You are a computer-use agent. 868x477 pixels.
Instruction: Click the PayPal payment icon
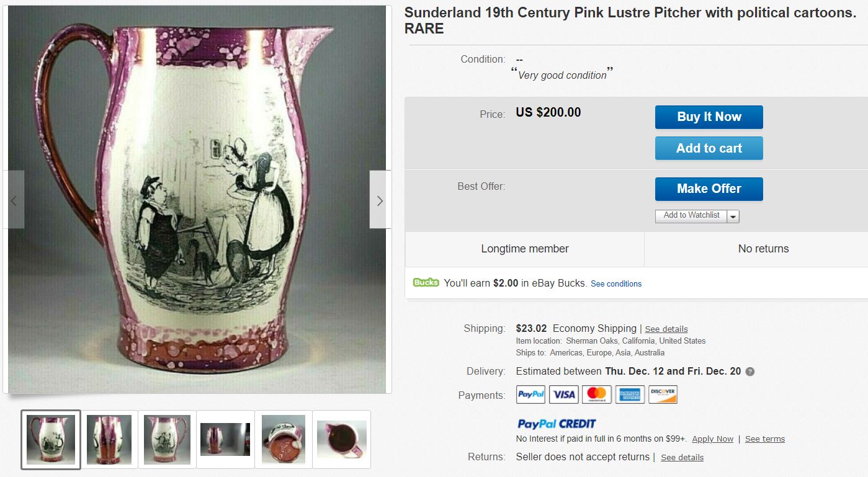click(x=530, y=395)
